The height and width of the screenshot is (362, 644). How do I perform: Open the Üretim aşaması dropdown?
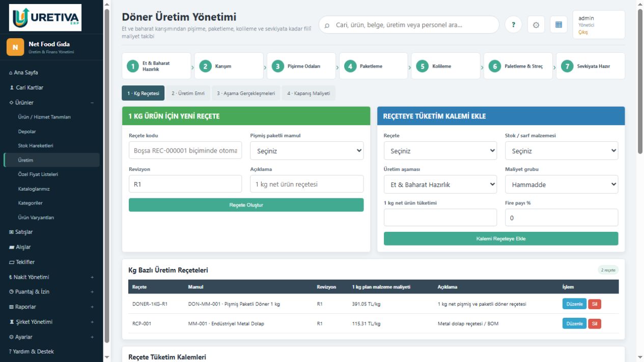click(440, 184)
